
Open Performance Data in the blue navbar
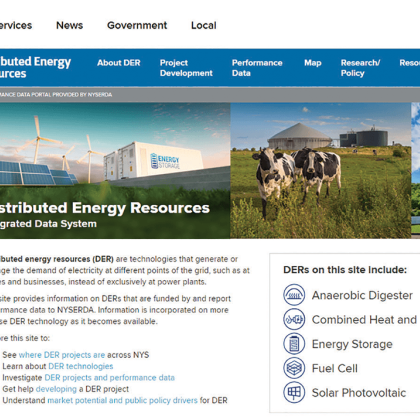[x=257, y=68]
